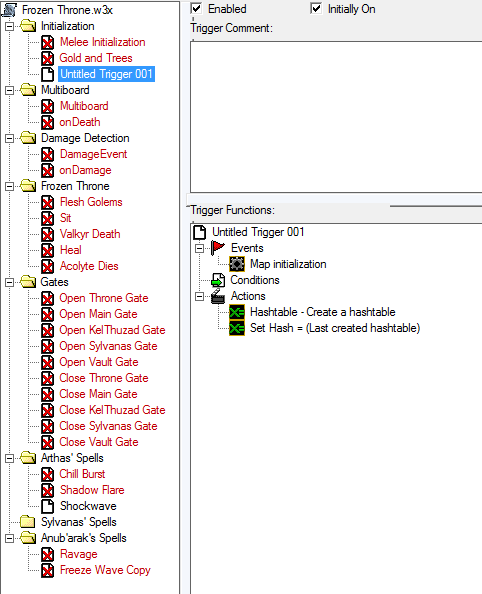This screenshot has height=594, width=482.
Task: Click the Ravage trigger icon
Action: [47, 554]
